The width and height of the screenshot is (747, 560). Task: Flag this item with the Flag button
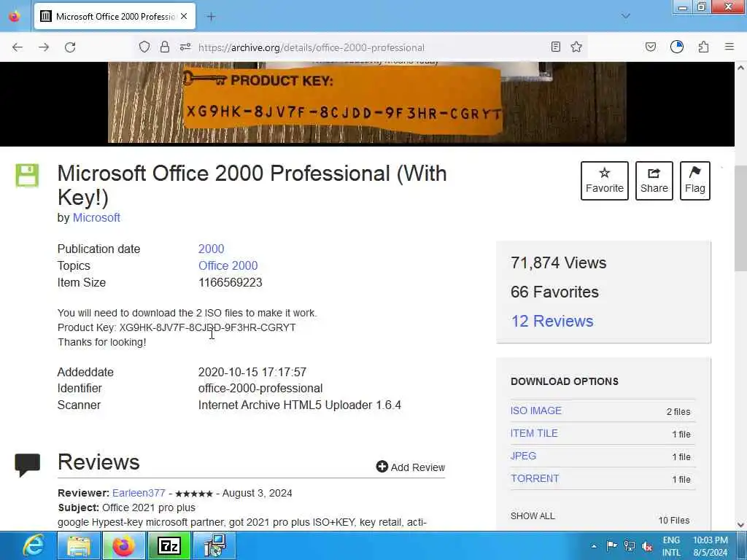[695, 181]
